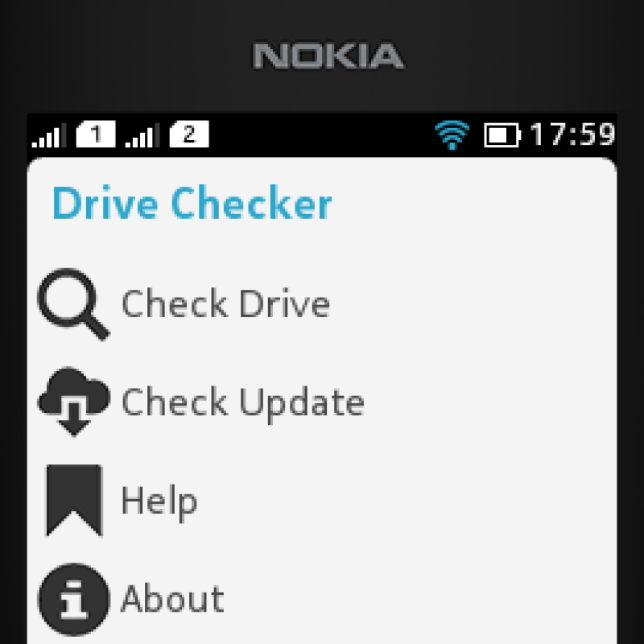644x644 pixels.
Task: Click the info circle About icon
Action: click(74, 599)
